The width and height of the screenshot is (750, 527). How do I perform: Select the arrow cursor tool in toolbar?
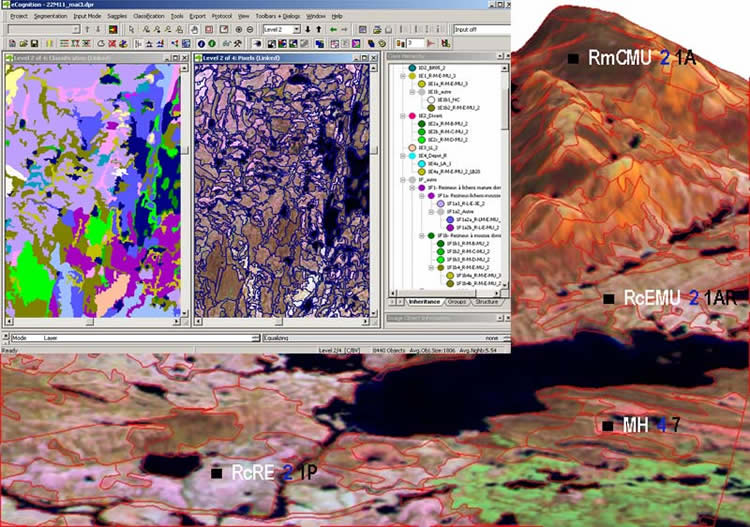[132, 30]
